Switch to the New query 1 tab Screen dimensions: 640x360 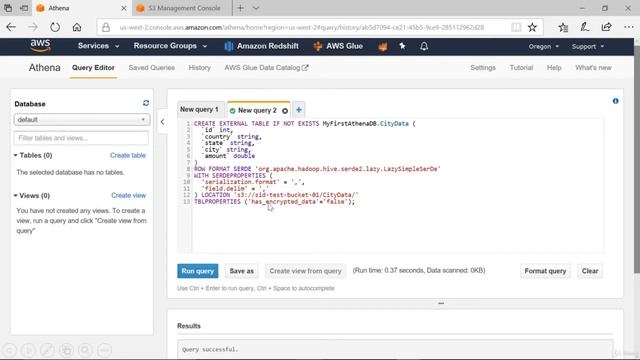(x=200, y=109)
